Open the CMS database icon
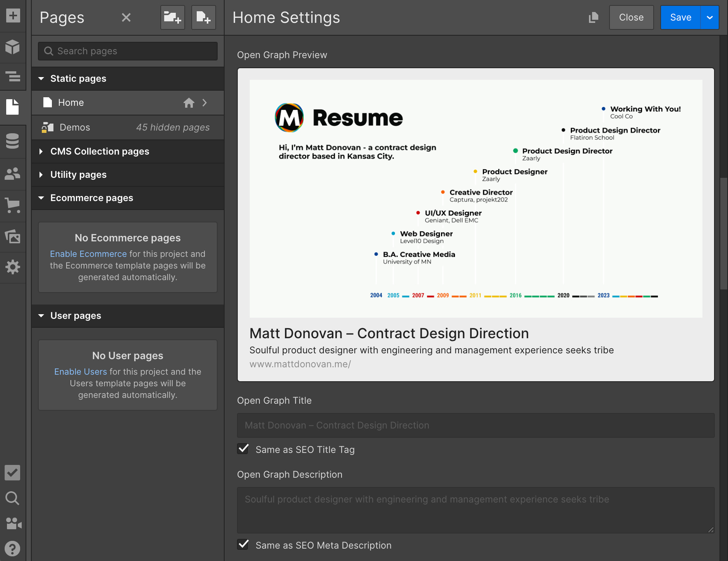Image resolution: width=728 pixels, height=561 pixels. pos(13,141)
